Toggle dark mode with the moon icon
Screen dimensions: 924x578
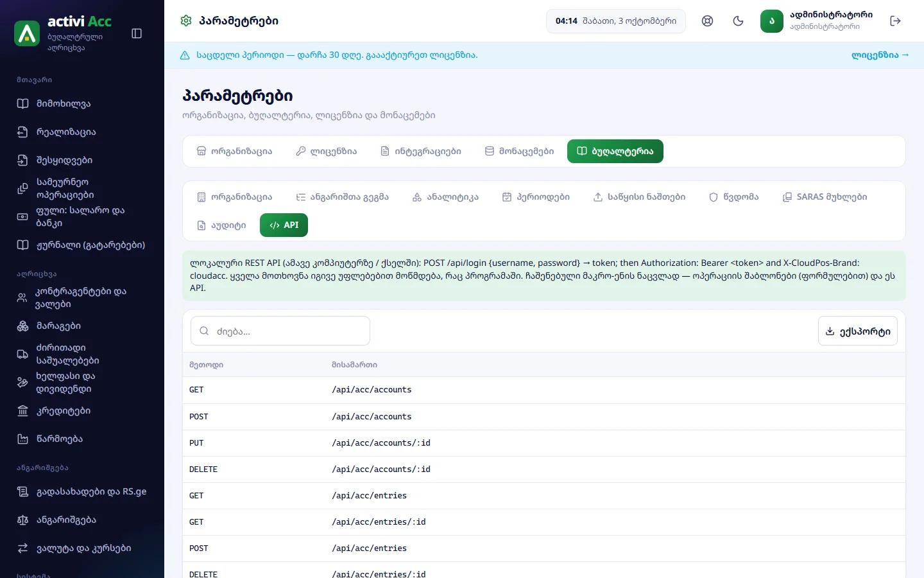pos(738,21)
